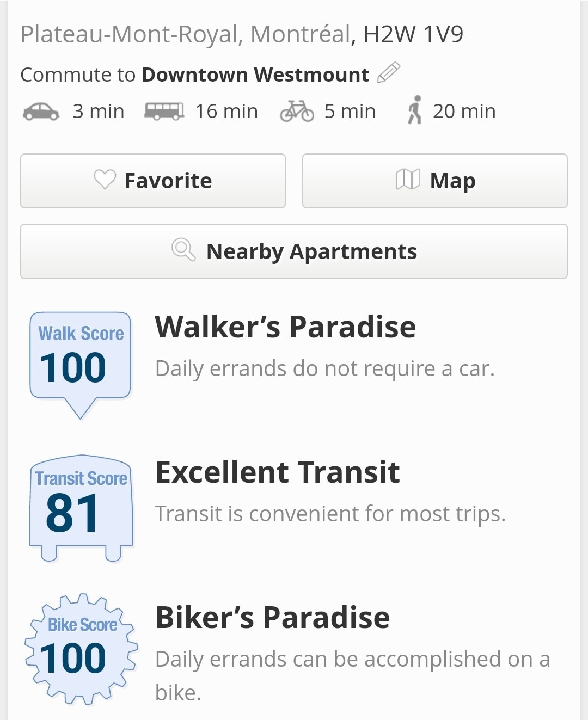588x720 pixels.
Task: Click the bicycle commute icon
Action: tap(297, 111)
